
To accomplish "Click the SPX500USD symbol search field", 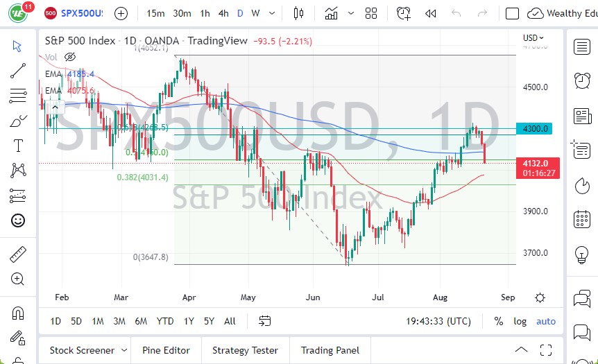I will click(82, 13).
